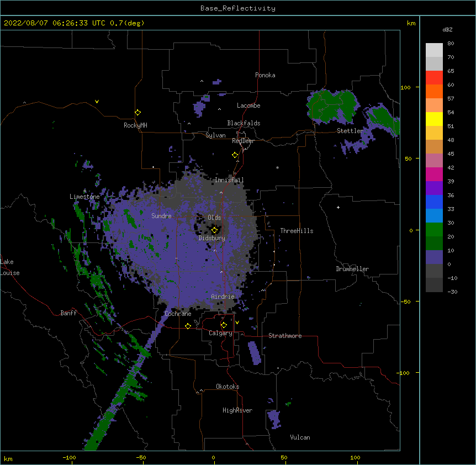Click the white asterisk marker above Limestone
This screenshot has width=476, height=465.
(x=84, y=191)
